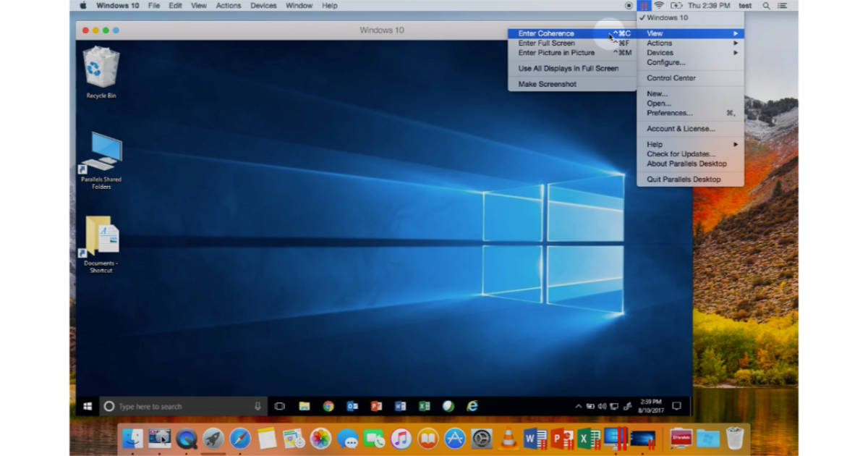Launch VLC media player from the Dock
Viewport: 868px width, 456px height.
(509, 437)
